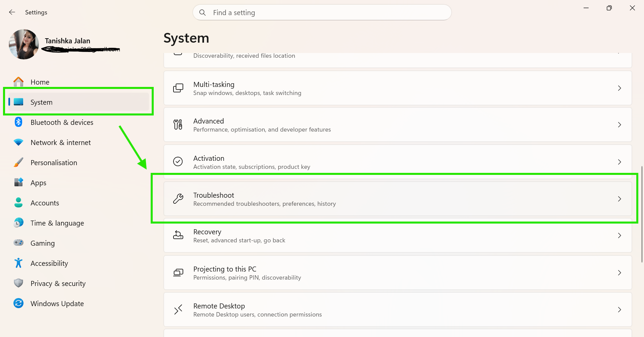This screenshot has height=337, width=644.
Task: Open Multi-tasking settings title
Action: coord(214,85)
